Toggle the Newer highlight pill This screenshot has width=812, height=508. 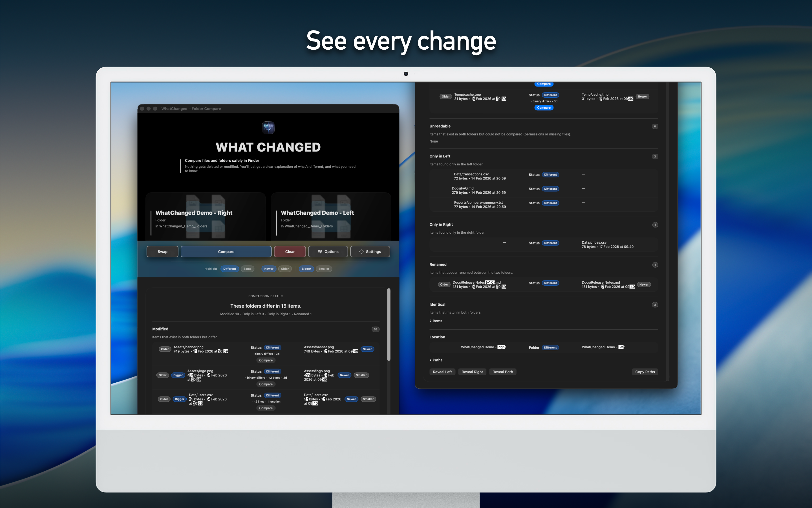(x=269, y=269)
